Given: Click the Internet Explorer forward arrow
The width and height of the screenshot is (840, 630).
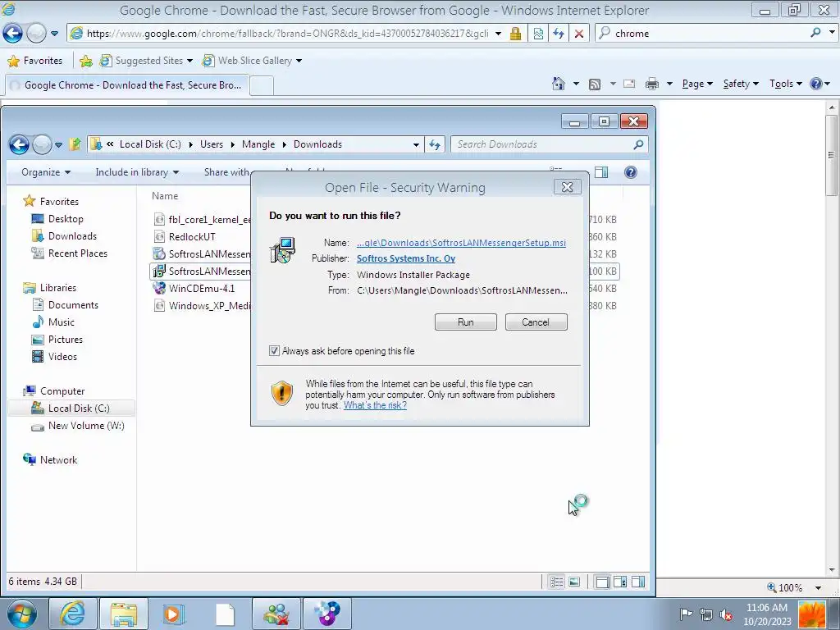Looking at the screenshot, I should pyautogui.click(x=36, y=33).
